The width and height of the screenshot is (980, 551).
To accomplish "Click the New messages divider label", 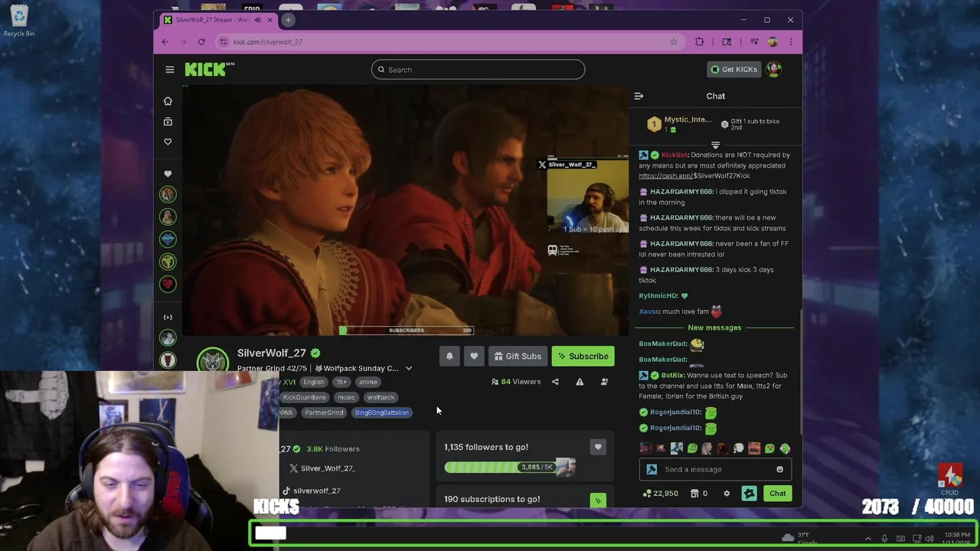I will pos(714,328).
